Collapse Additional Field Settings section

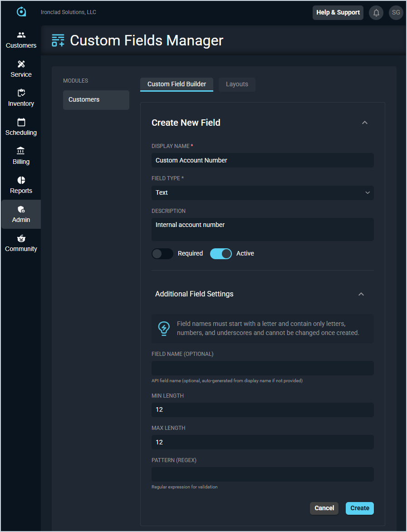pos(361,294)
